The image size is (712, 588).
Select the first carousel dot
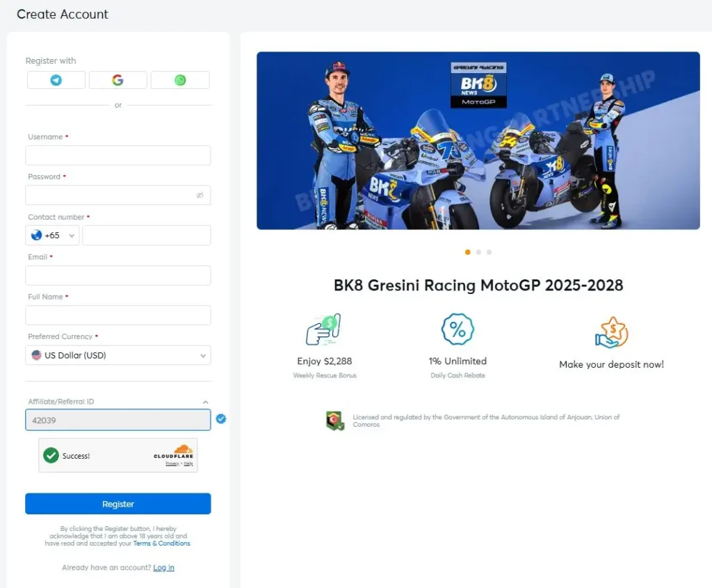[x=468, y=252]
